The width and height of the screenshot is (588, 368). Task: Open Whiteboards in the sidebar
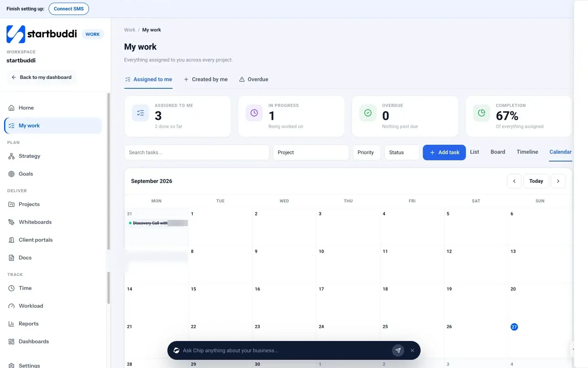[53, 222]
